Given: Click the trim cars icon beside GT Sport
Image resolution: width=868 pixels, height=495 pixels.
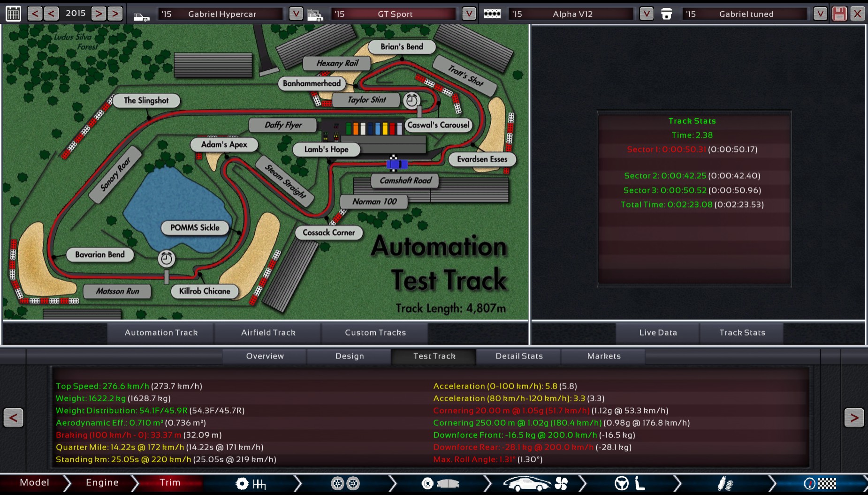Looking at the screenshot, I should click(315, 15).
